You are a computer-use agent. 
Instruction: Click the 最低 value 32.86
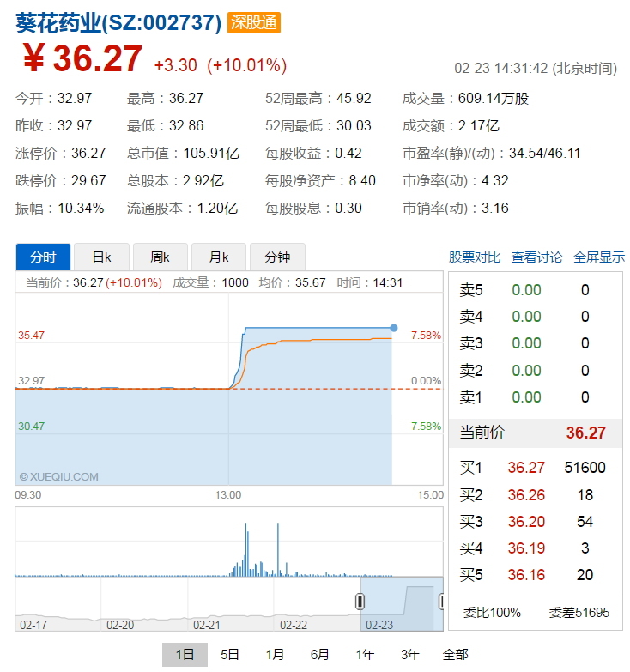[x=186, y=125]
